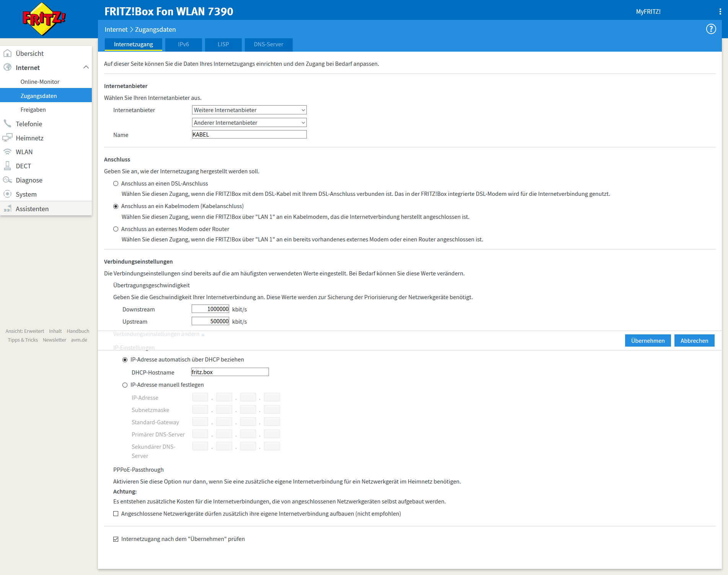Open Zugangsdaten in the sidebar
The image size is (728, 575).
(46, 96)
